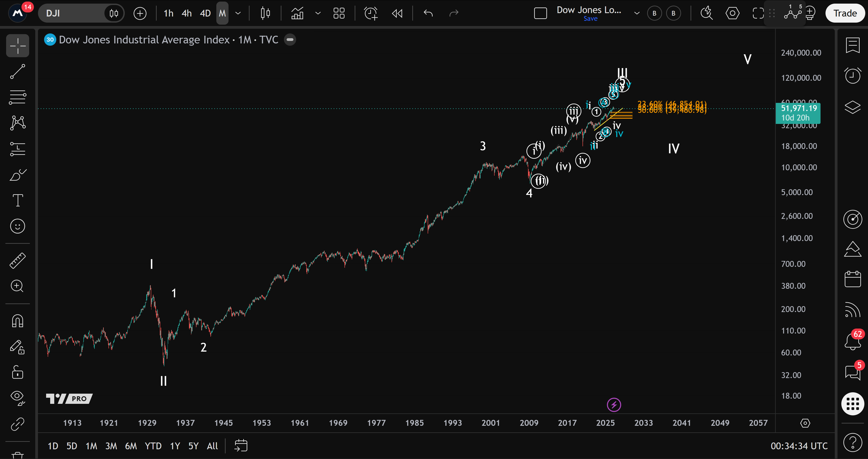This screenshot has height=459, width=868.
Task: Click the Save layout link
Action: pos(590,19)
